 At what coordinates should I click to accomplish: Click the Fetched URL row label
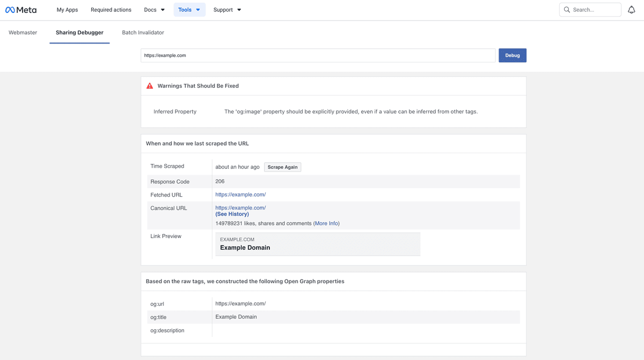click(x=166, y=195)
